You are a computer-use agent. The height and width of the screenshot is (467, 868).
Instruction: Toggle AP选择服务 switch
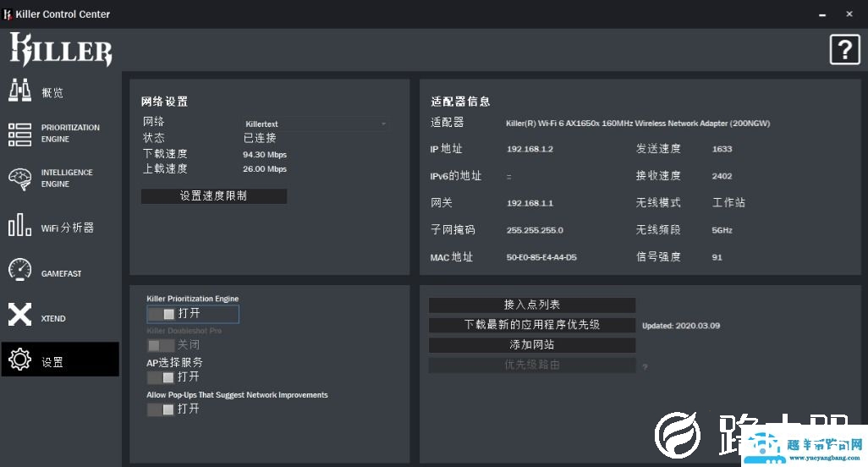[x=161, y=377]
